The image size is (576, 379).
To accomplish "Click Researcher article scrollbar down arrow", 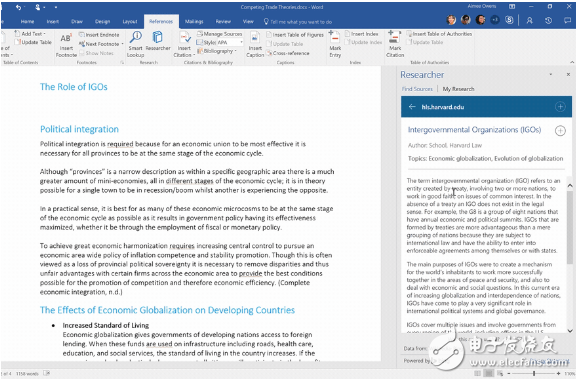I will [x=570, y=331].
